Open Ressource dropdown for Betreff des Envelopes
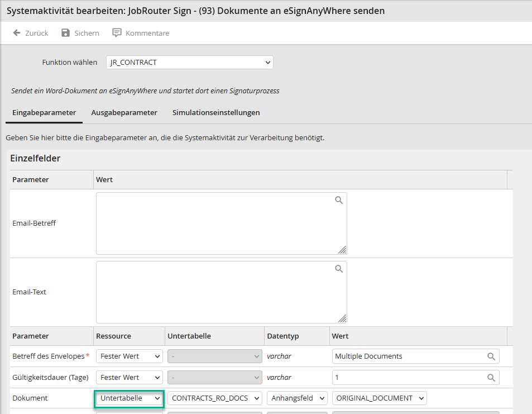 click(x=129, y=356)
